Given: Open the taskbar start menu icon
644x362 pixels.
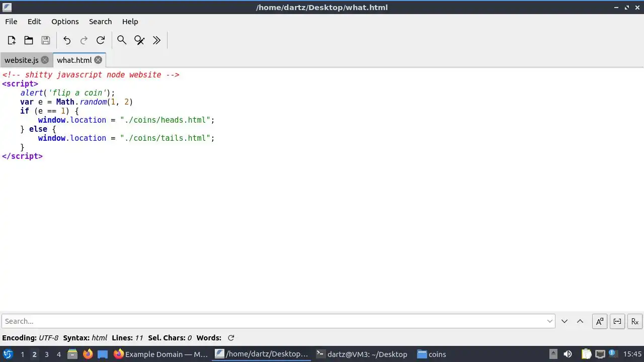Looking at the screenshot, I should (x=8, y=354).
